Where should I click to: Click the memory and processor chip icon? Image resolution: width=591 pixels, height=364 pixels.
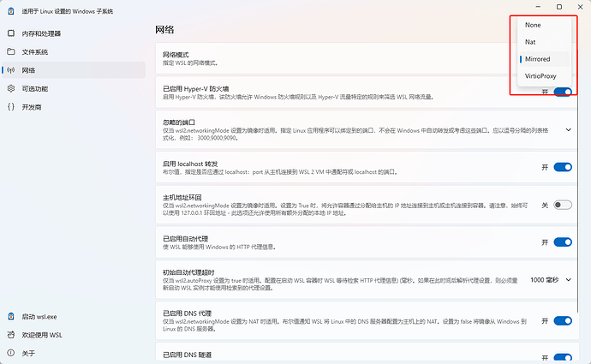pyautogui.click(x=11, y=33)
